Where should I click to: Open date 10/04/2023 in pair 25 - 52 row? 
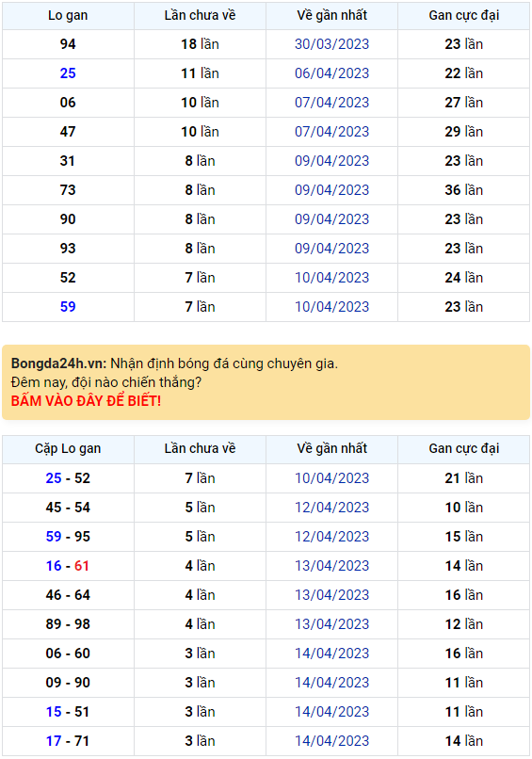(332, 478)
